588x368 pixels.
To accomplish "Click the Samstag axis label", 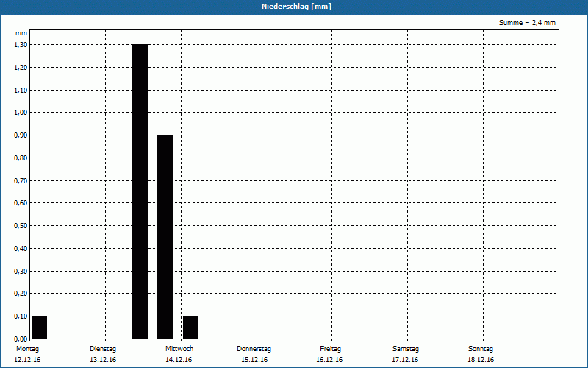I will [406, 349].
